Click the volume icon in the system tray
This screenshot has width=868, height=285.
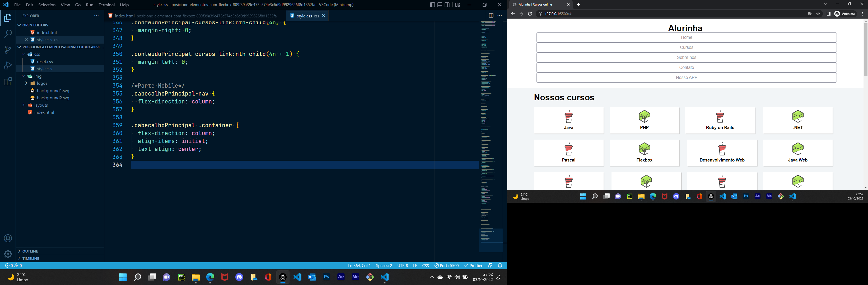(x=457, y=277)
